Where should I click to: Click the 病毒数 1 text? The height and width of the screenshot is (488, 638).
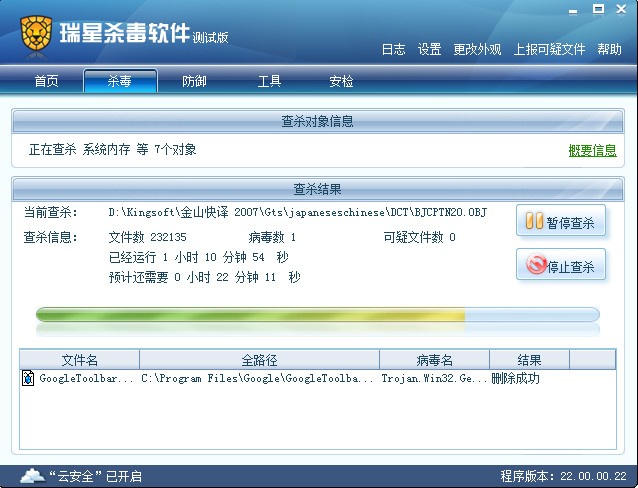(x=272, y=237)
